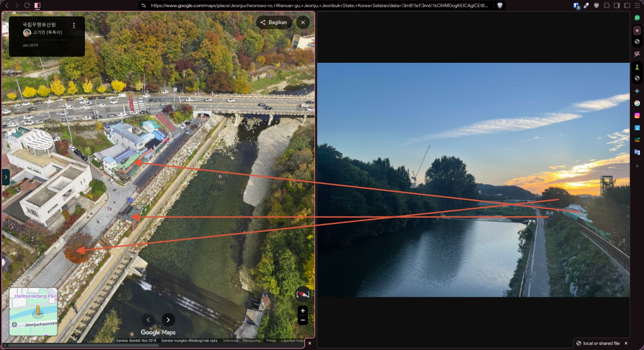Viewport: 644px width, 350px height.
Task: Open the Gemini sparkle sidebar shortcut
Action: (637, 91)
